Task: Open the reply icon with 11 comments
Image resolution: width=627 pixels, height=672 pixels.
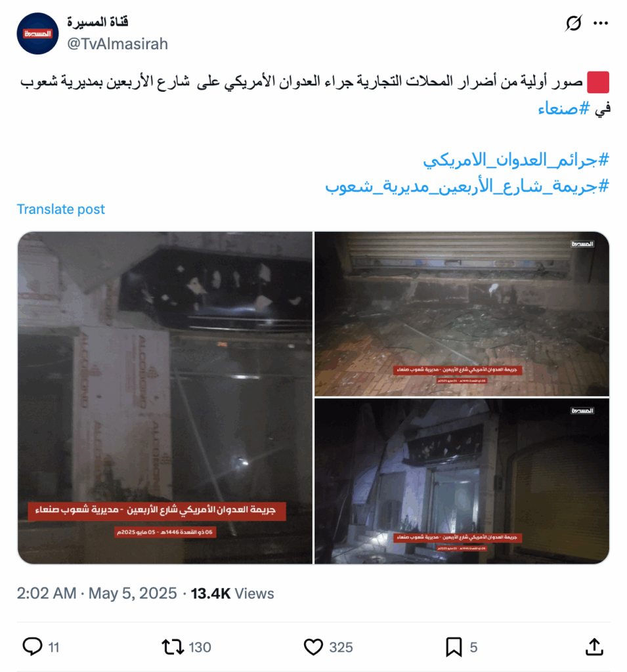Action: click(x=33, y=646)
